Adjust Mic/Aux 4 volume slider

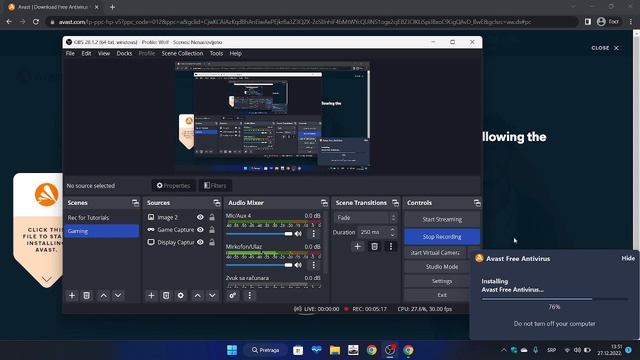(259, 233)
